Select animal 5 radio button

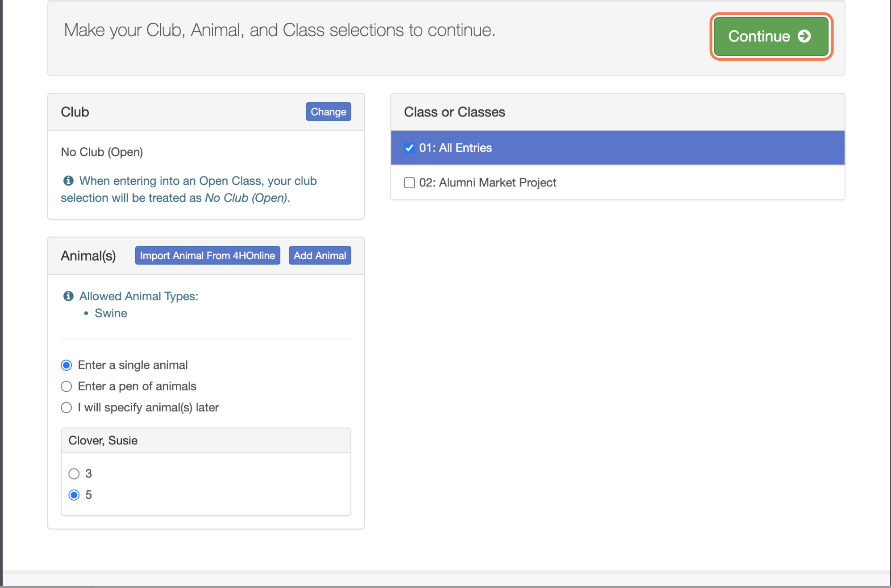coord(74,495)
